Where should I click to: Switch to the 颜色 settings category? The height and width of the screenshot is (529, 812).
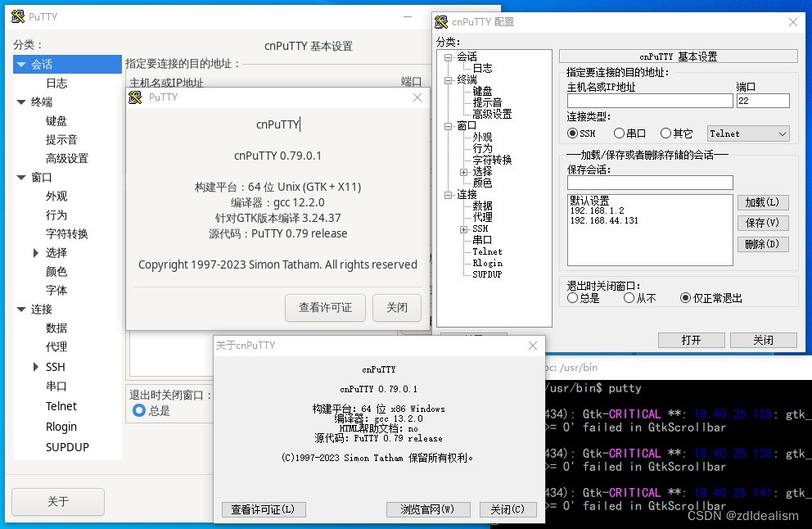[56, 272]
